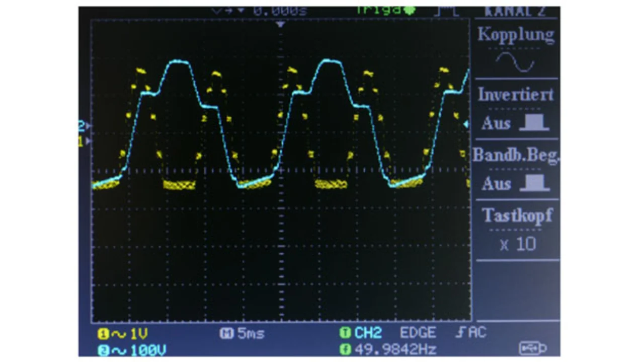Click the 0.000s horizontal delay readout
This screenshot has width=644, height=362.
279,11
